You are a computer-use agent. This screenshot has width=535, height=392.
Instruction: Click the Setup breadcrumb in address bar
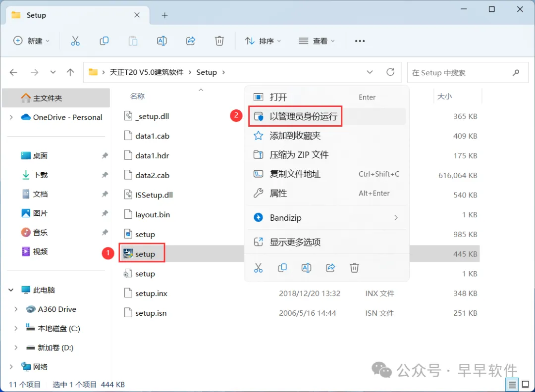click(207, 72)
